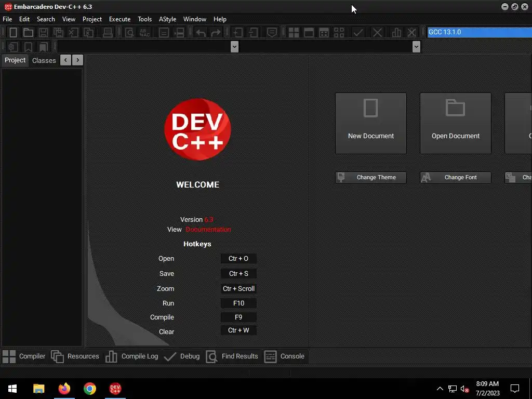
Task: Click the Run window toolbar icon
Action: (x=309, y=33)
